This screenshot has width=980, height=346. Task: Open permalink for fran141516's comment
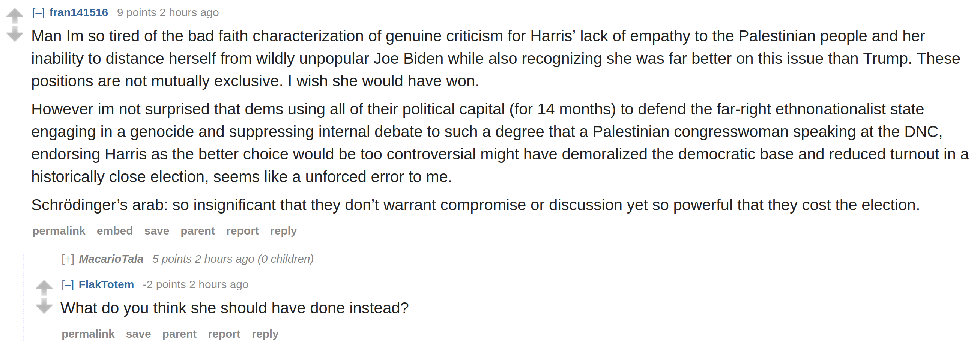pyautogui.click(x=59, y=231)
